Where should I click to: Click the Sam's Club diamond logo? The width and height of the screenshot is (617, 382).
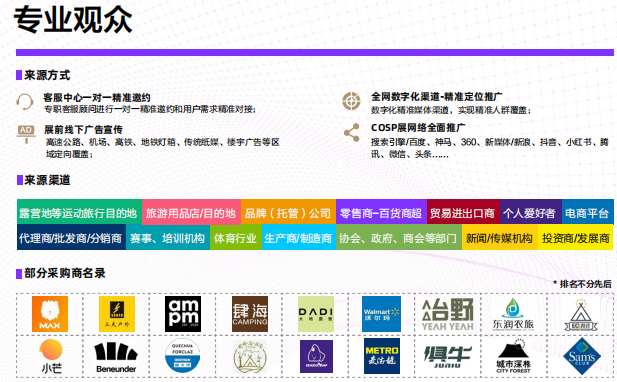tap(582, 356)
